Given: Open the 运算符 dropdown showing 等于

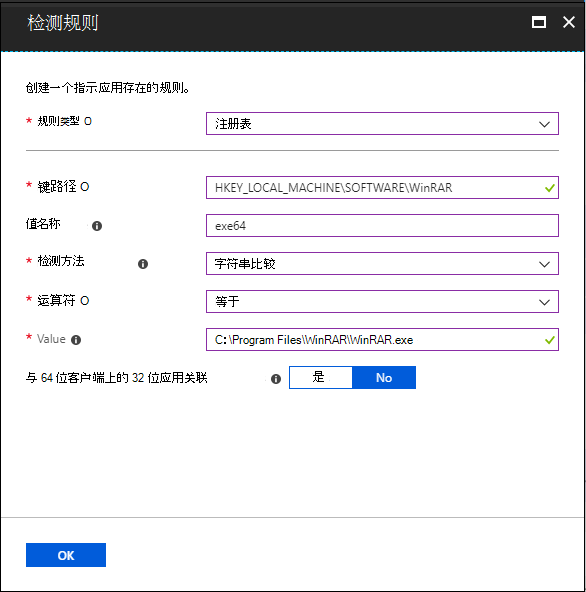Looking at the screenshot, I should coord(382,302).
